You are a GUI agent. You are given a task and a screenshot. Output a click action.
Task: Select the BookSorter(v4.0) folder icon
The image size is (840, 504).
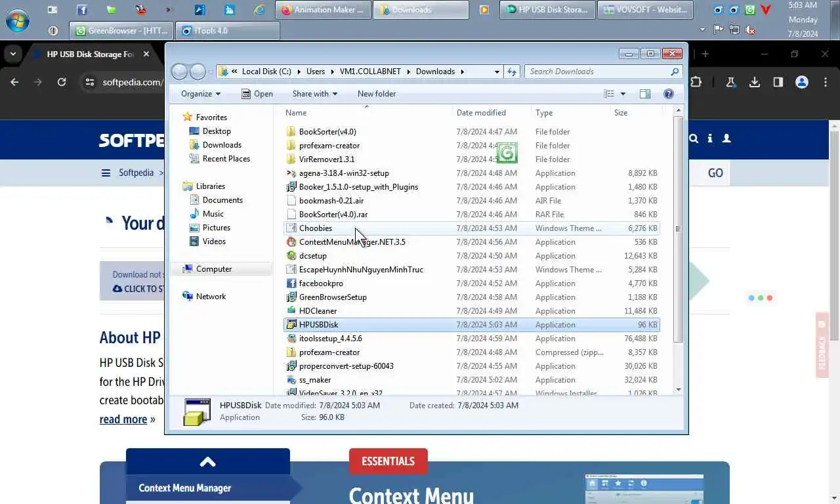[291, 131]
